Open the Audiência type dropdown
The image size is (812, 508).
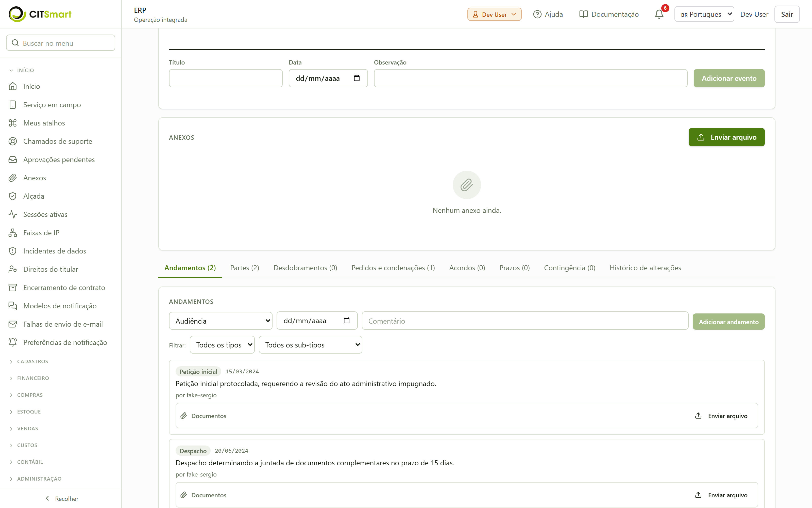point(221,321)
